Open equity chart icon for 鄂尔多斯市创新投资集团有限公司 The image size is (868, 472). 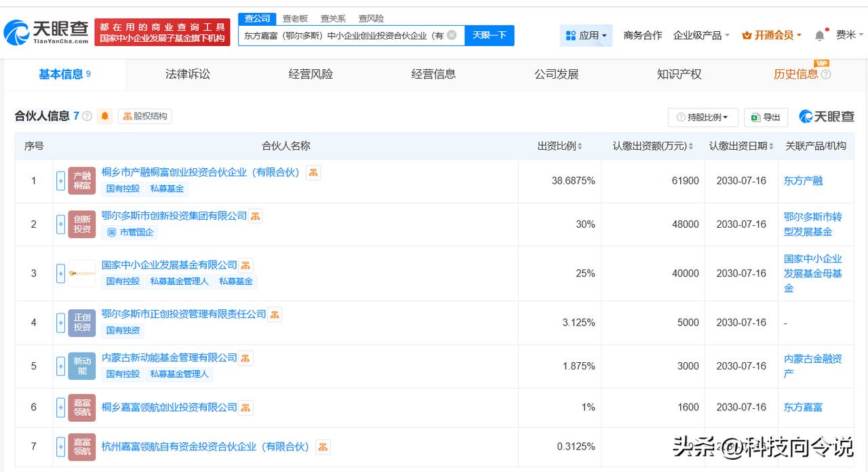pyautogui.click(x=255, y=216)
